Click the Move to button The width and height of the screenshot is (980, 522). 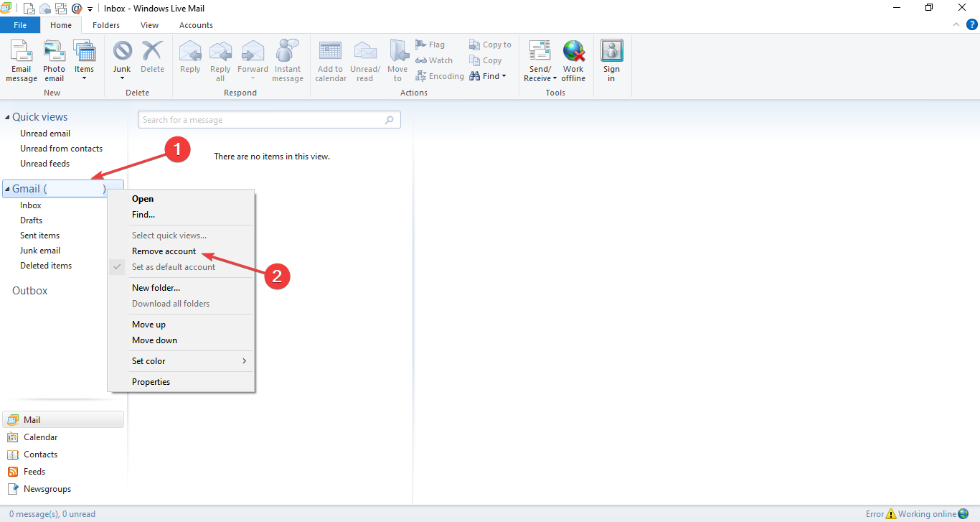point(397,61)
